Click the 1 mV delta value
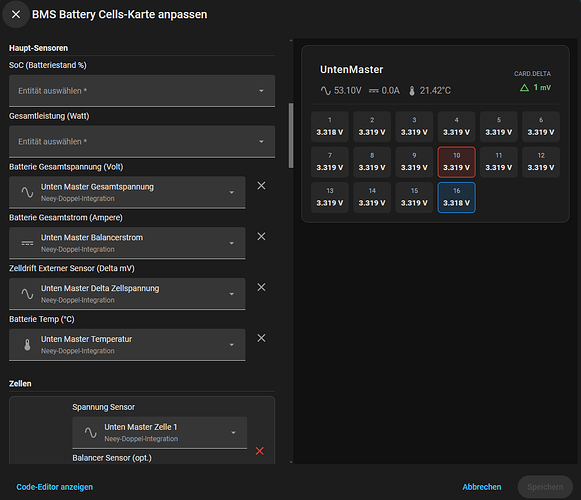581x500 pixels. 542,88
